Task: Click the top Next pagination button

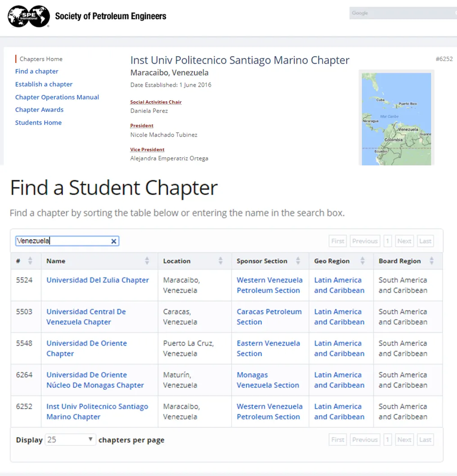Action: [x=404, y=241]
